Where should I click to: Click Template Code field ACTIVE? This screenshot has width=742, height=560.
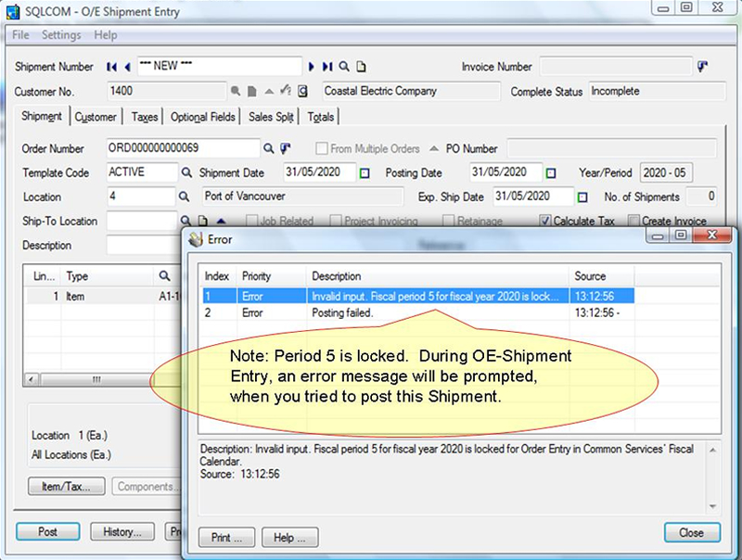pos(142,172)
